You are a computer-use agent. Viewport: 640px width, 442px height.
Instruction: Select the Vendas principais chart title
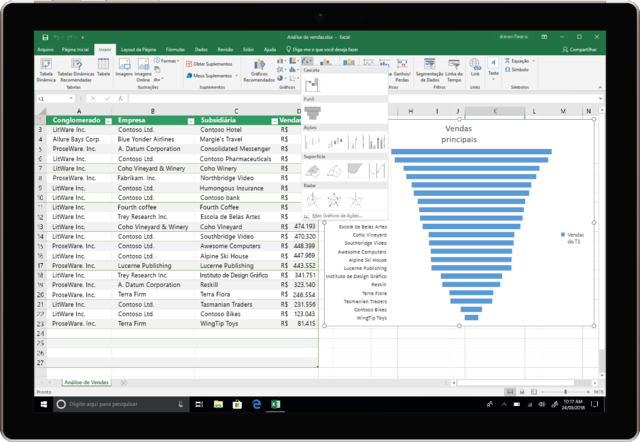coord(459,134)
